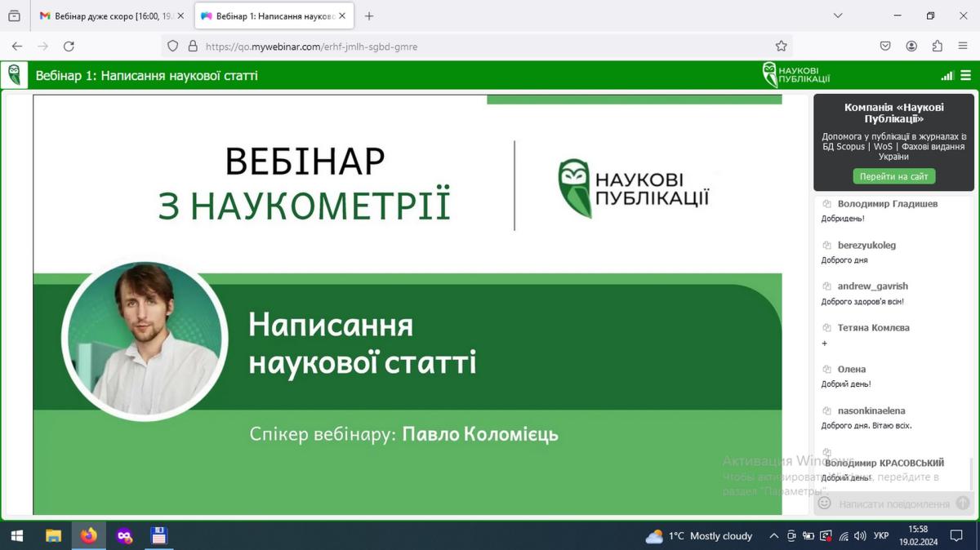The height and width of the screenshot is (550, 980).
Task: Click the 'Написати повідомлення' chat field
Action: (x=893, y=504)
